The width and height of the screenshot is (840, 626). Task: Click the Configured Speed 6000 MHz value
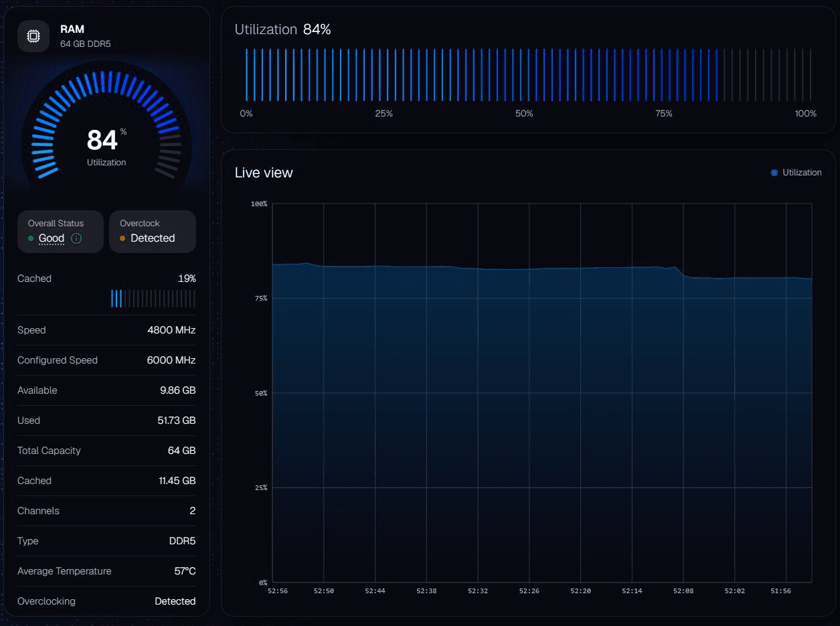(171, 360)
